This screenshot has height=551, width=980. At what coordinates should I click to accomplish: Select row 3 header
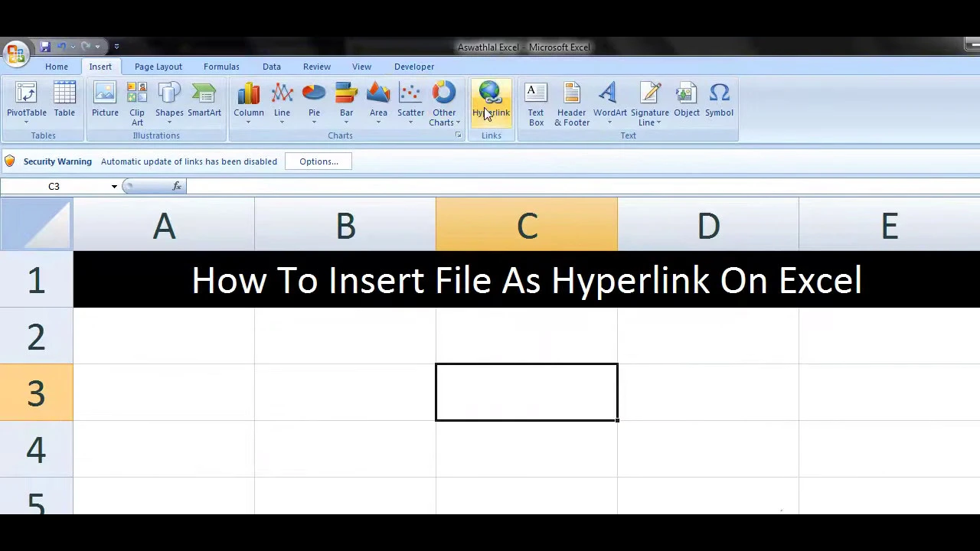[36, 393]
